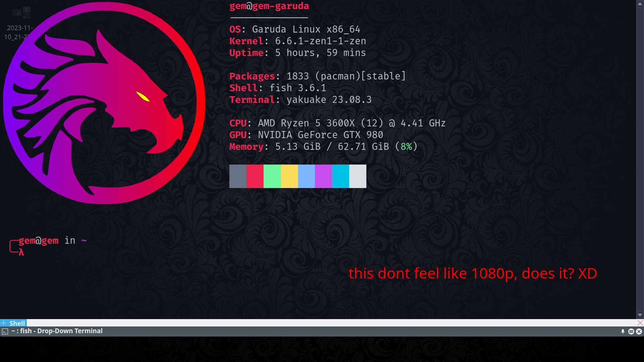Click the cyan color block in palette
Screen dimensions: 644x362
[340, 176]
